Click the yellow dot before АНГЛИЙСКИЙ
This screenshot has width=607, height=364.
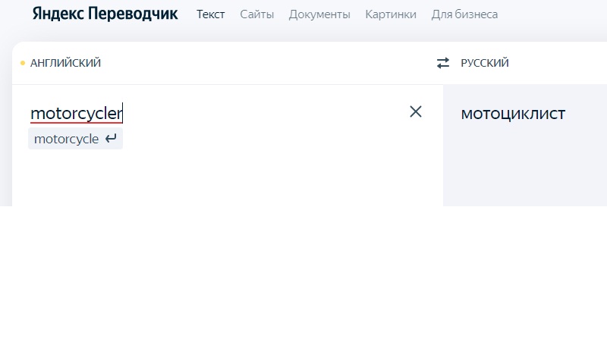23,63
